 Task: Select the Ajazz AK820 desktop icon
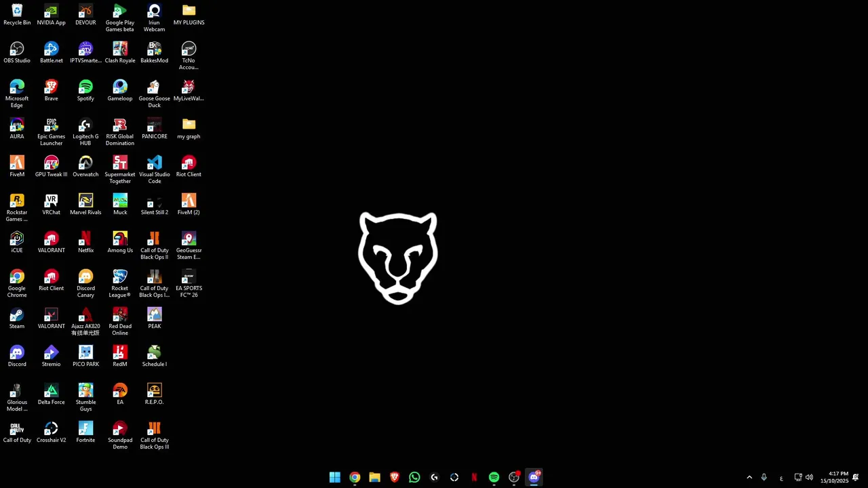click(85, 322)
